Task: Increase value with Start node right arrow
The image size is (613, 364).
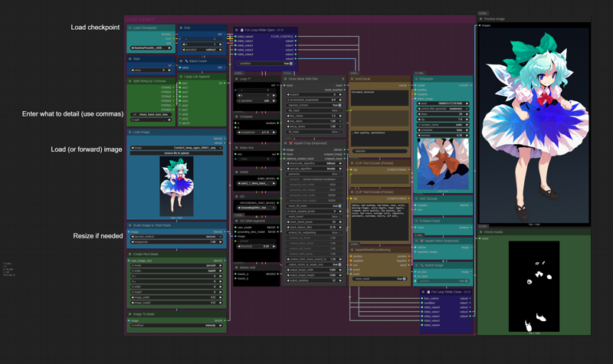Action: coord(169,70)
